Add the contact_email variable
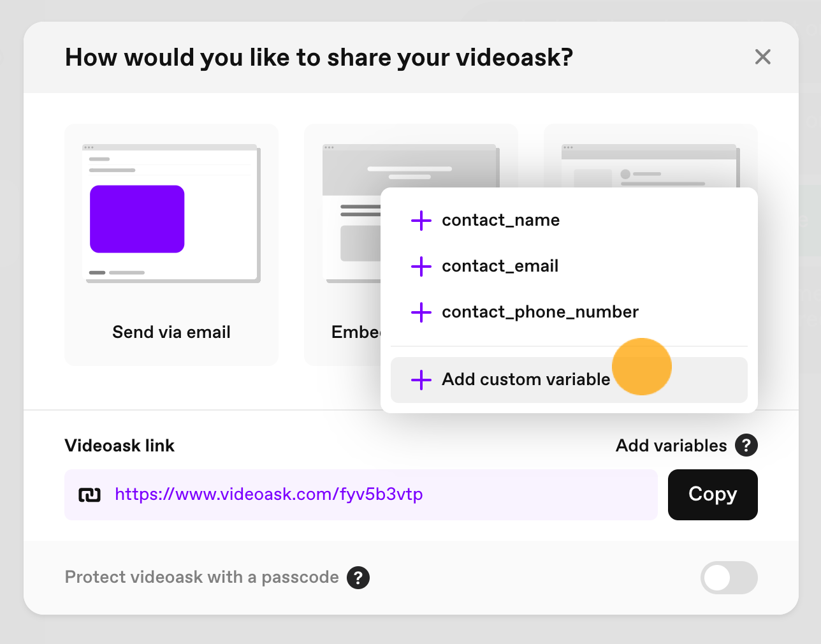Screen dimensions: 821x644 [x=569, y=266]
